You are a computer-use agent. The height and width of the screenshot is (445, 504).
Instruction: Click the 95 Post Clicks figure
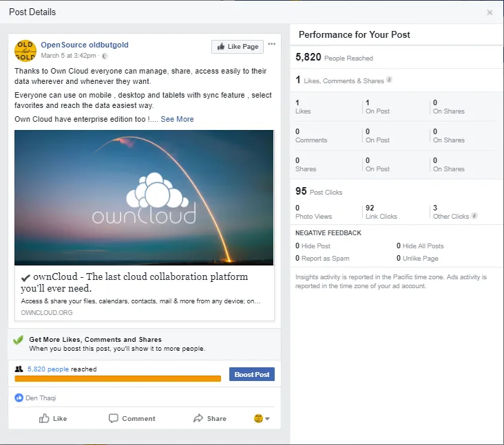pos(319,191)
